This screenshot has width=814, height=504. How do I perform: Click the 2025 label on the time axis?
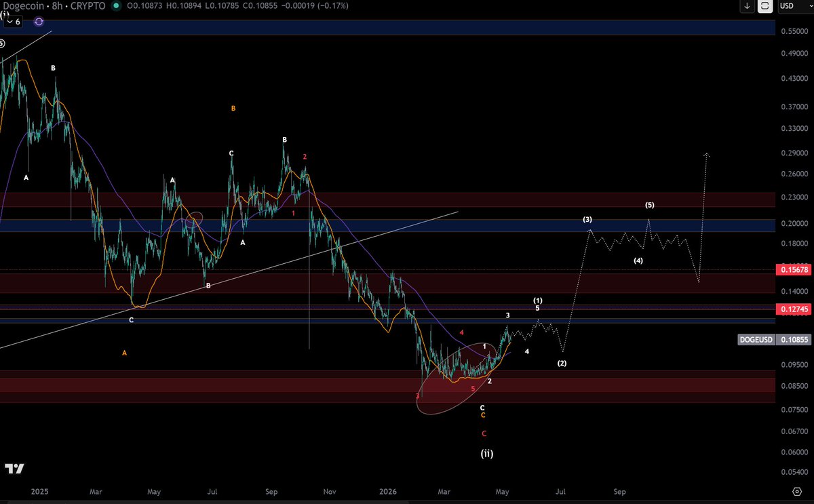click(39, 490)
